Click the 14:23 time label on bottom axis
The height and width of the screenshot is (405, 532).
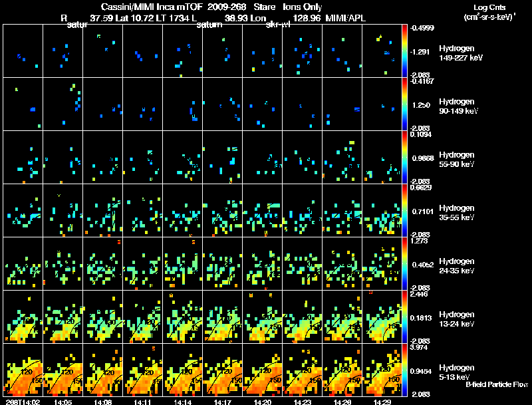[303, 402]
